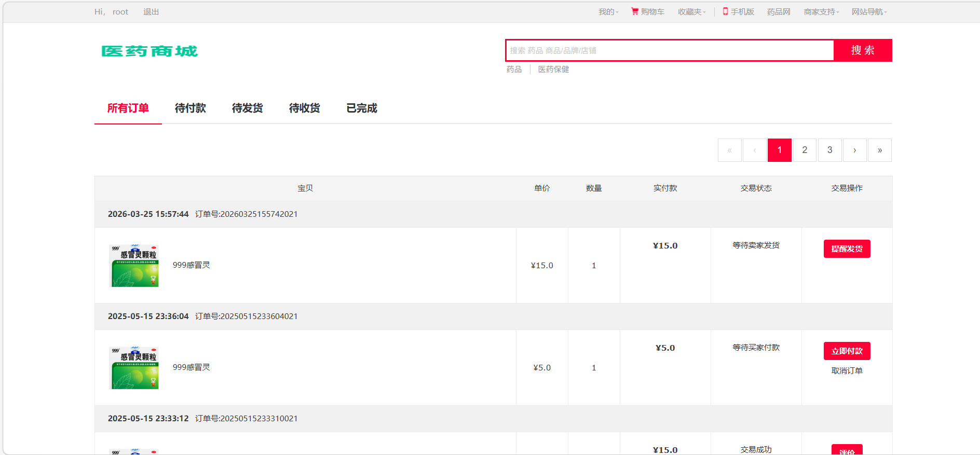Screen dimensions: 980x455
Task: Click the 交易操作 column header
Action: [x=847, y=188]
